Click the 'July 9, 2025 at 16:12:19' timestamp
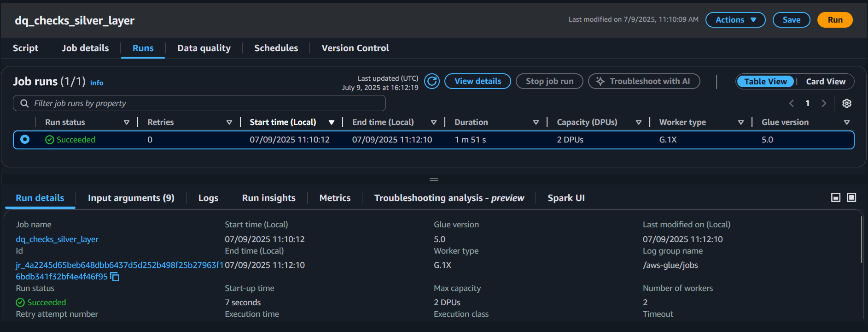 coord(380,88)
